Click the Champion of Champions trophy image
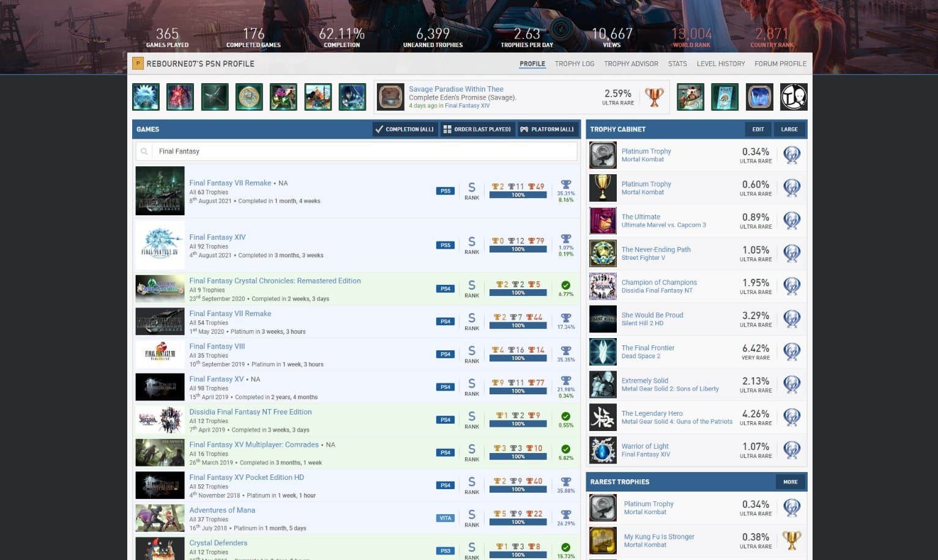Screen dimensions: 938x560 [603, 286]
